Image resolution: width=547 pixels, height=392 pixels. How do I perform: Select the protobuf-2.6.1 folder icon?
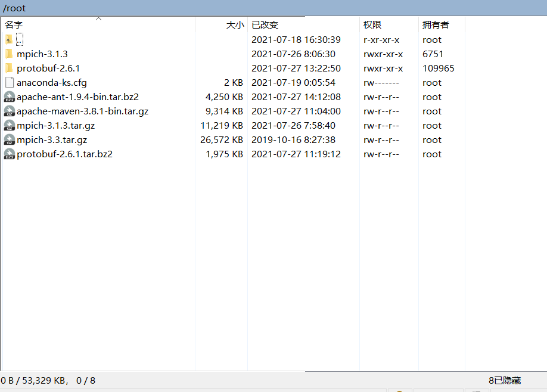9,69
